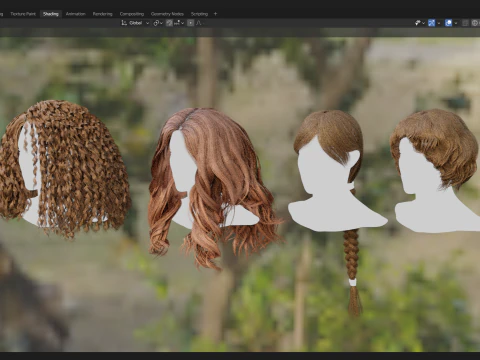Open proportional editing falloff menu
480x360 pixels.
(x=200, y=23)
